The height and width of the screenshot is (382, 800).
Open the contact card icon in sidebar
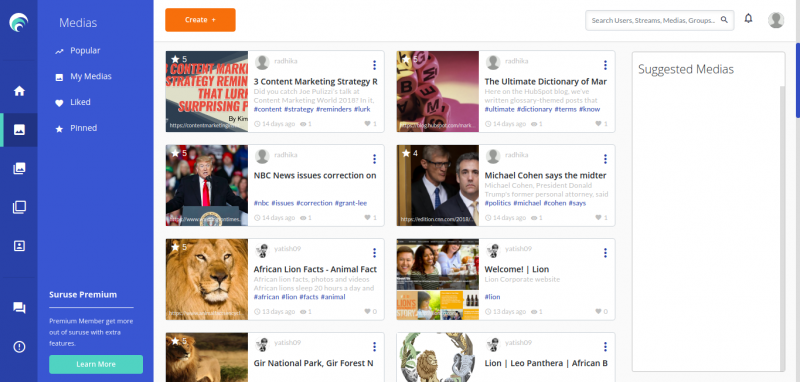click(19, 246)
